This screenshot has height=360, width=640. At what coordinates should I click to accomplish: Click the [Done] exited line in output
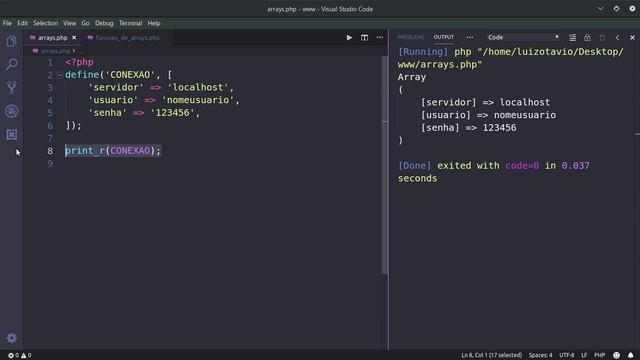point(494,172)
